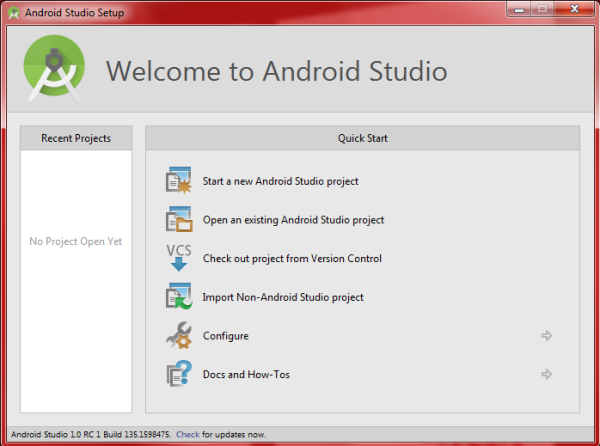The image size is (600, 446).
Task: Click the No Project Open Yet text
Action: point(76,241)
